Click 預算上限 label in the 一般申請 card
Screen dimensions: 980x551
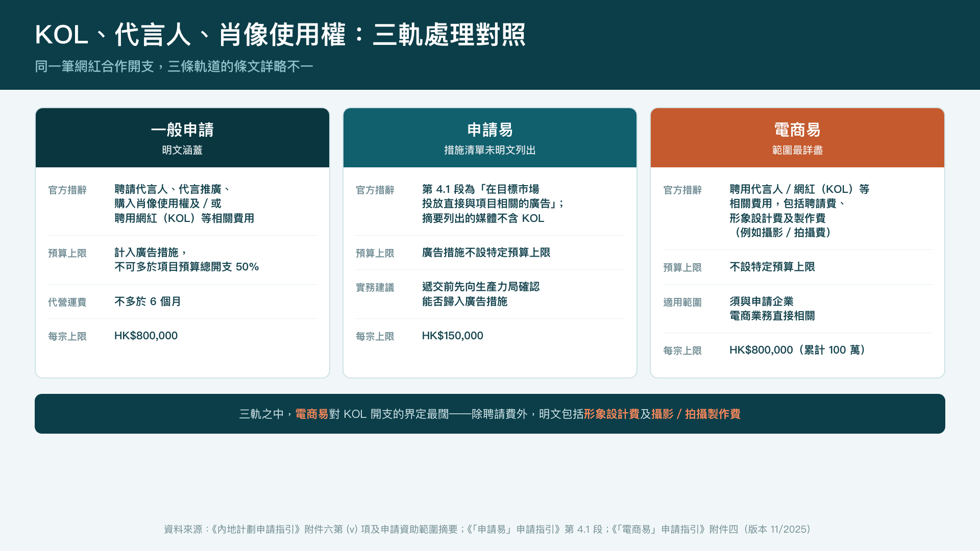[x=67, y=253]
